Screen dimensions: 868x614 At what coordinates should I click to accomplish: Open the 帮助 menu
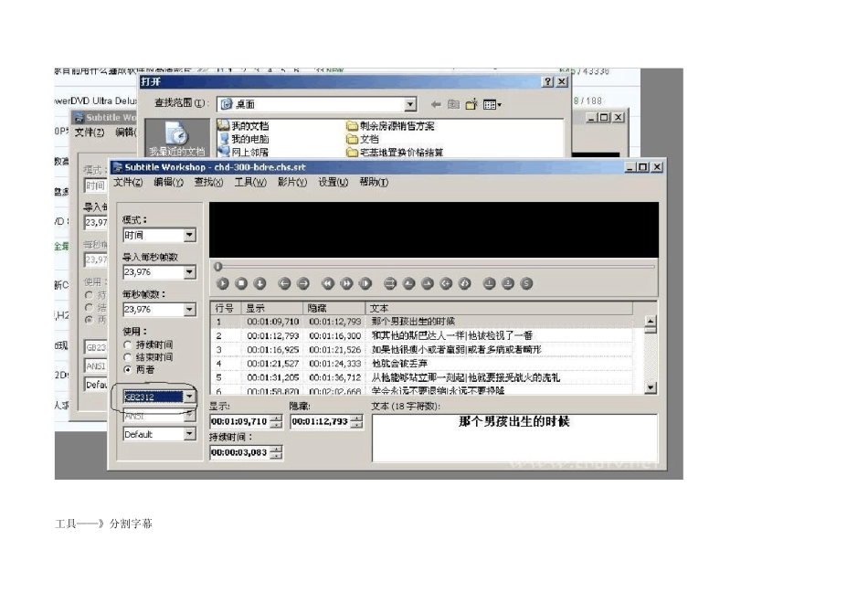pyautogui.click(x=374, y=182)
